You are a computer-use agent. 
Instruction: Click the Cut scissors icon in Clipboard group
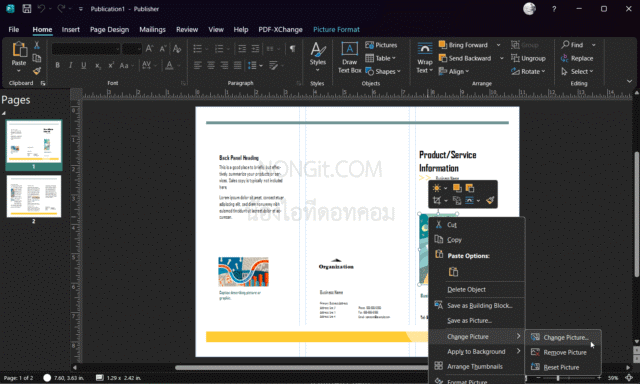[37, 45]
